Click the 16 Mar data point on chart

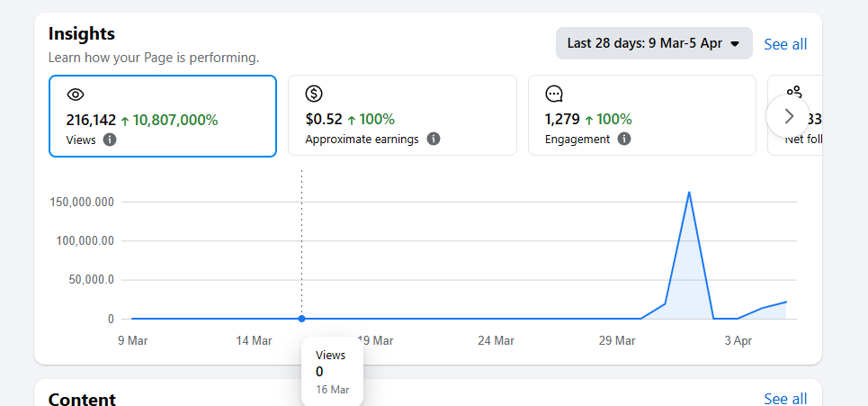[x=301, y=319]
